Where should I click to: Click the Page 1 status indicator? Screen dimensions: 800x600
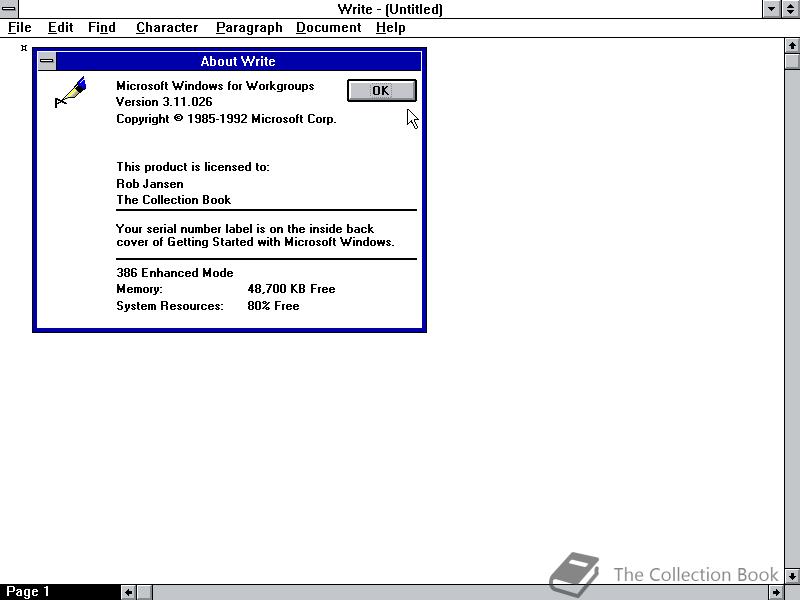(x=28, y=592)
